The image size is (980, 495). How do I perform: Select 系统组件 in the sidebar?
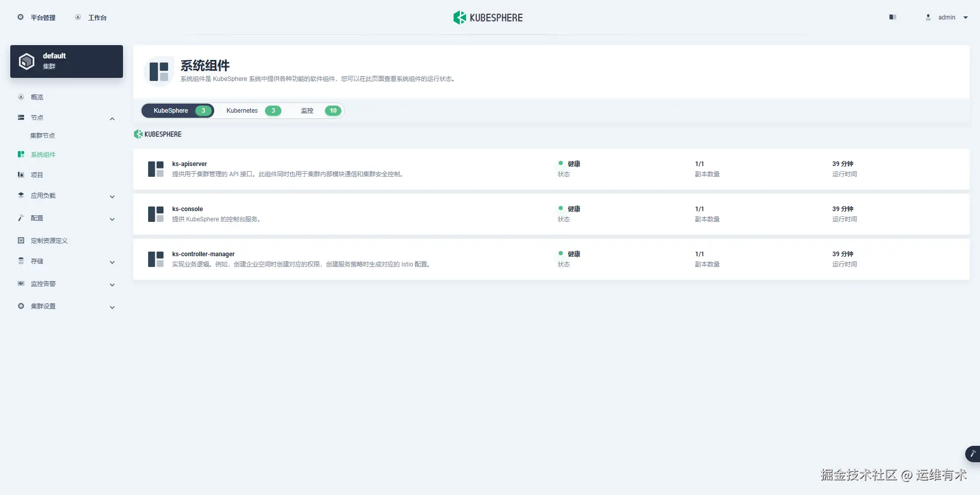pyautogui.click(x=43, y=154)
